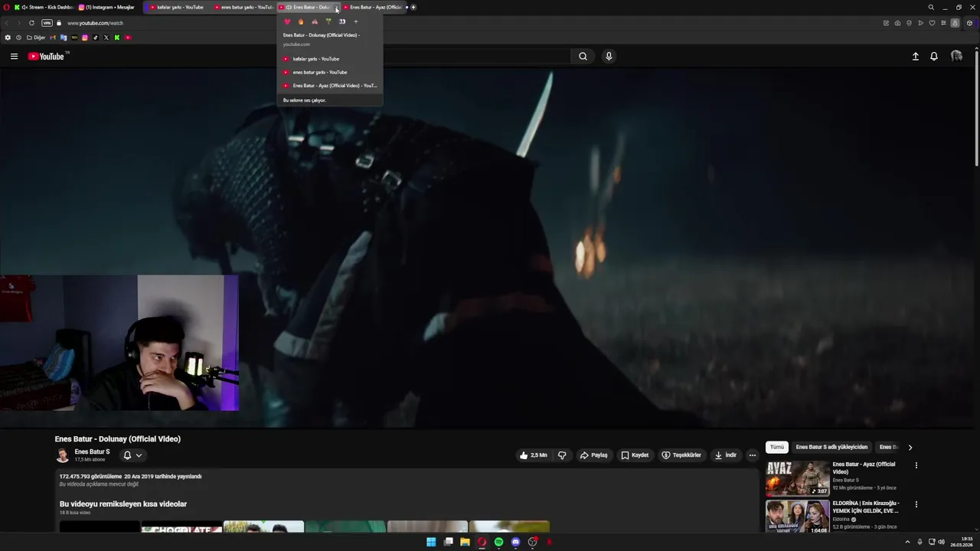Close the Enes Batur - Dolunay tab

pyautogui.click(x=337, y=8)
